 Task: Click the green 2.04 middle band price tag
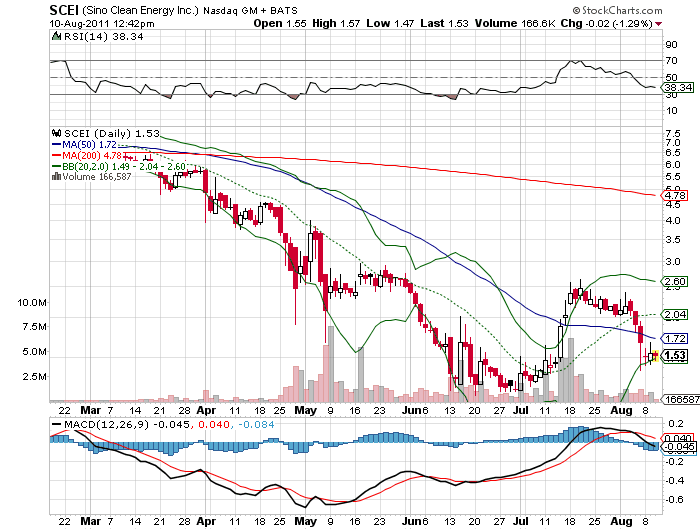[675, 315]
